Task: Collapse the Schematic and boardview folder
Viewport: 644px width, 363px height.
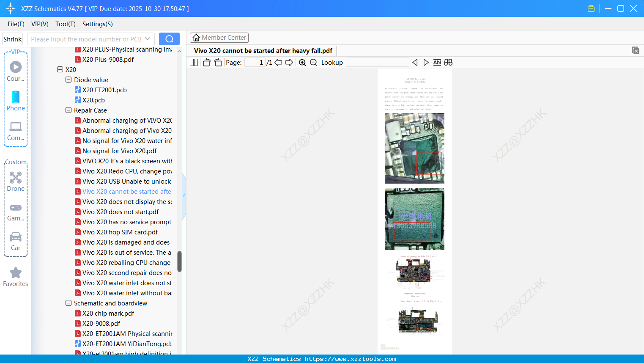Action: pyautogui.click(x=69, y=303)
